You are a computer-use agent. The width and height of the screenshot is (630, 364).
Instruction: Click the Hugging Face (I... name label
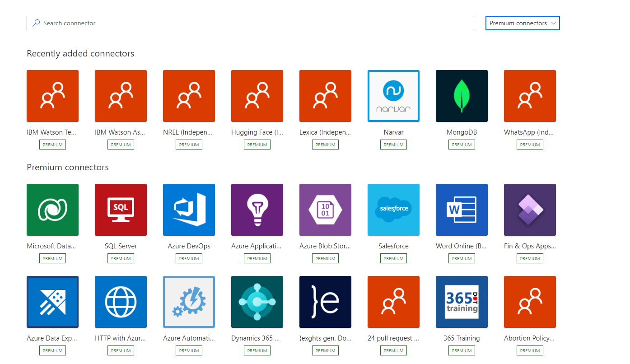pyautogui.click(x=257, y=132)
